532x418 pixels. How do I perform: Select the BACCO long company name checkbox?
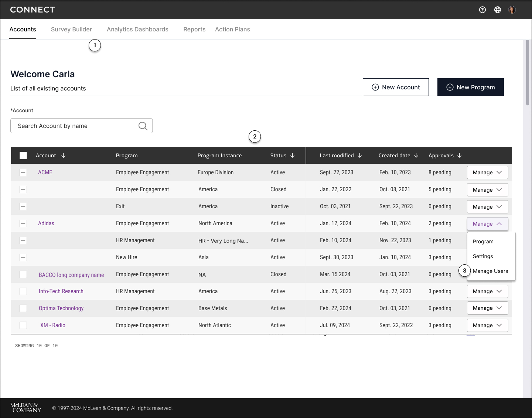(23, 274)
